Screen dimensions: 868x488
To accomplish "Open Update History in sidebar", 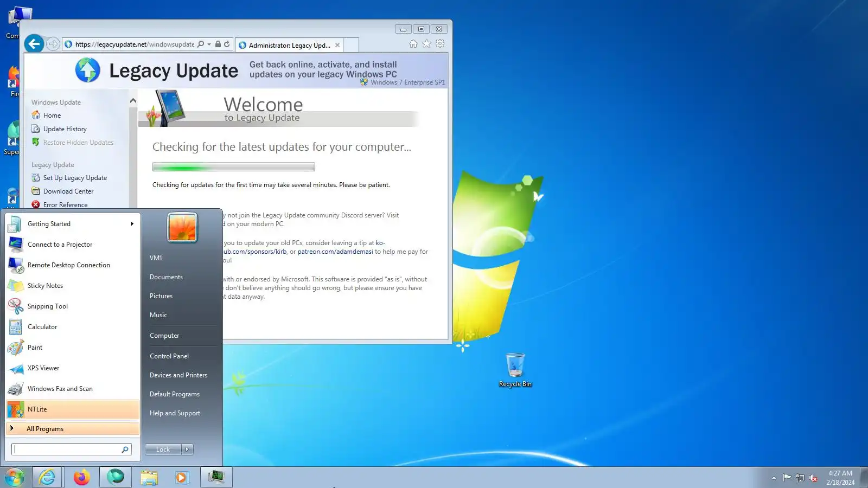I will [x=65, y=129].
